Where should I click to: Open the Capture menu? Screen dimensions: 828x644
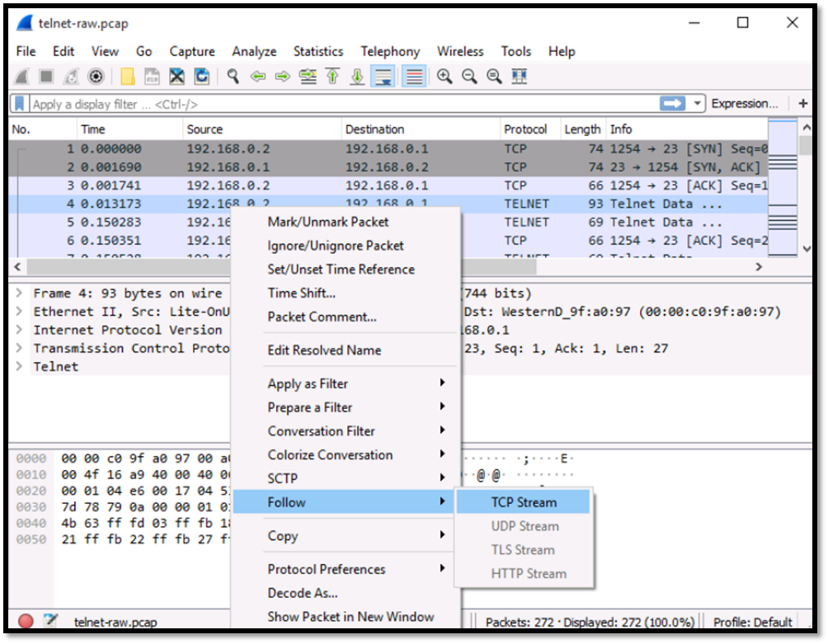[x=192, y=52]
